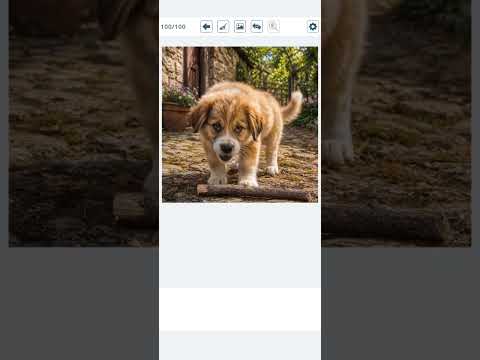480x360 pixels.
Task: Open settings with the gear icon
Action: [313, 27]
